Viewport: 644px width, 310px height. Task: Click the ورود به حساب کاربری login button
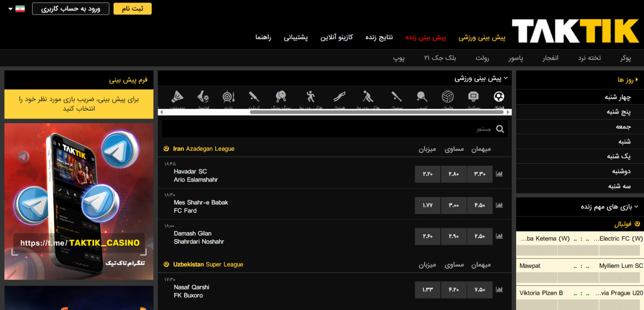point(70,9)
